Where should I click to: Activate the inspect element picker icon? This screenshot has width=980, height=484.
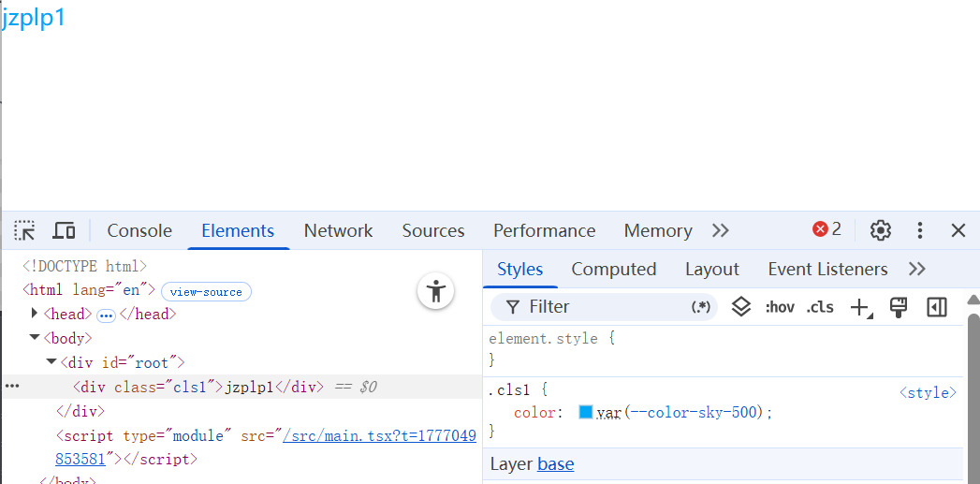pyautogui.click(x=25, y=230)
